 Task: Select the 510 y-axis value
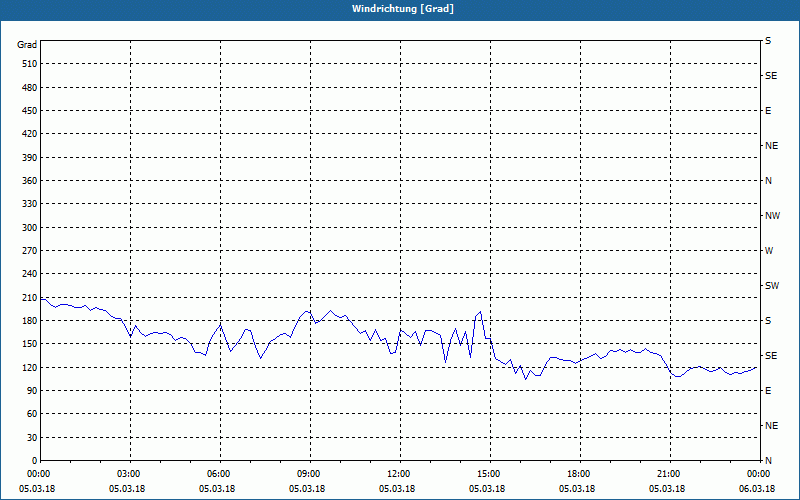pyautogui.click(x=30, y=64)
